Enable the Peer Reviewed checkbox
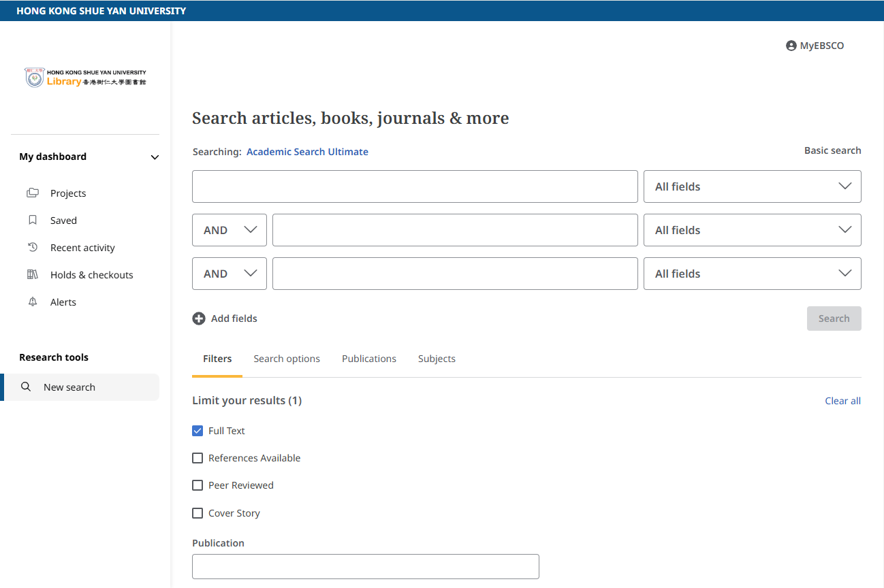The image size is (884, 588). (198, 485)
